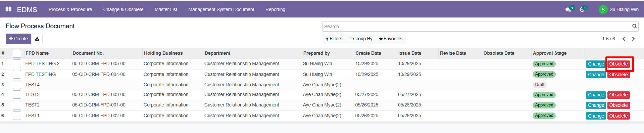Open record FPD TESTING 2
Image resolution: width=644 pixels, height=133 pixels.
[42, 63]
